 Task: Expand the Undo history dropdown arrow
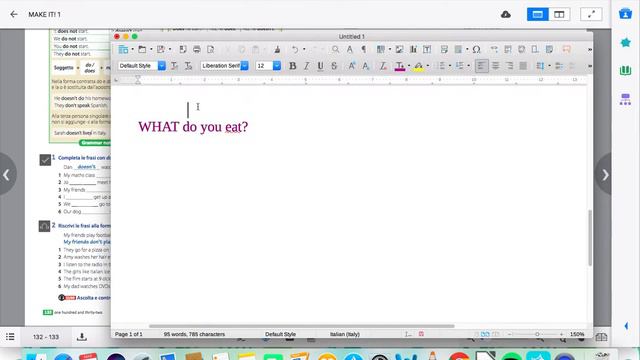coord(304,49)
